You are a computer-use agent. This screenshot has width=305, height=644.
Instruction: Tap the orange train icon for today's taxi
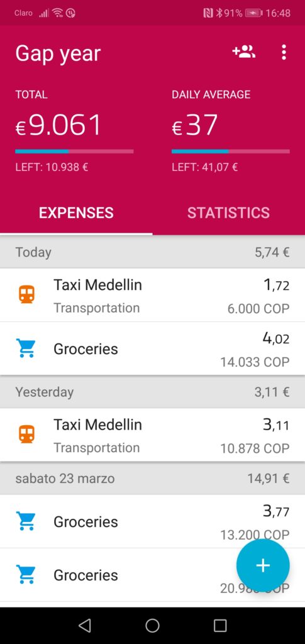pyautogui.click(x=26, y=294)
